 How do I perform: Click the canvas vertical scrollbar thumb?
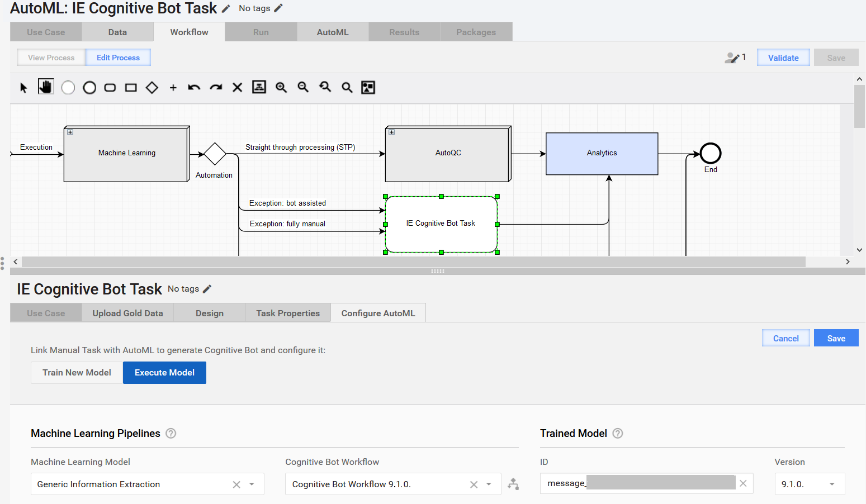(859, 106)
